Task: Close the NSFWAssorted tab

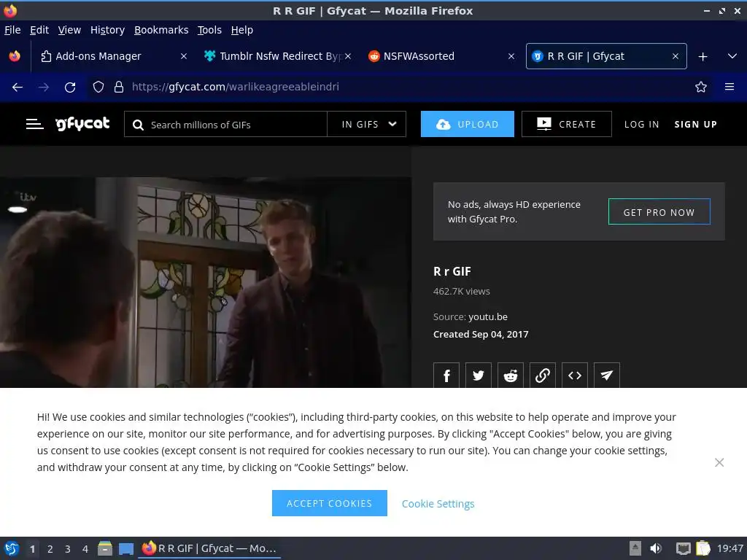Action: (x=511, y=56)
